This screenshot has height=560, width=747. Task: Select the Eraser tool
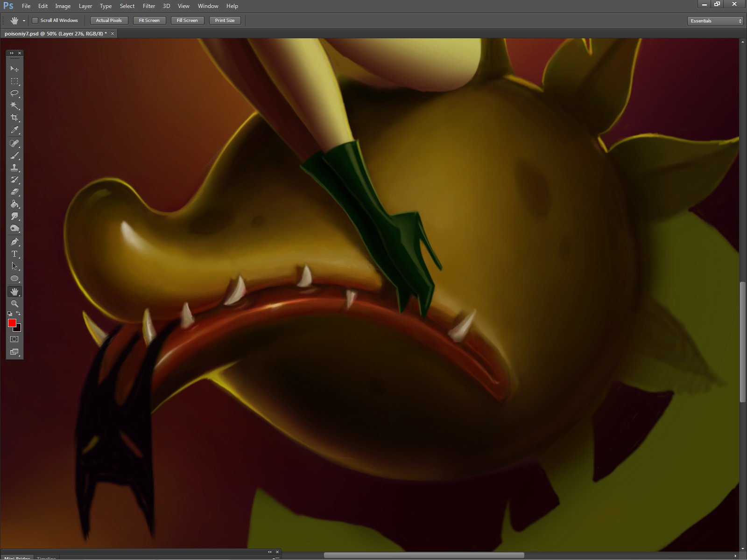point(14,192)
